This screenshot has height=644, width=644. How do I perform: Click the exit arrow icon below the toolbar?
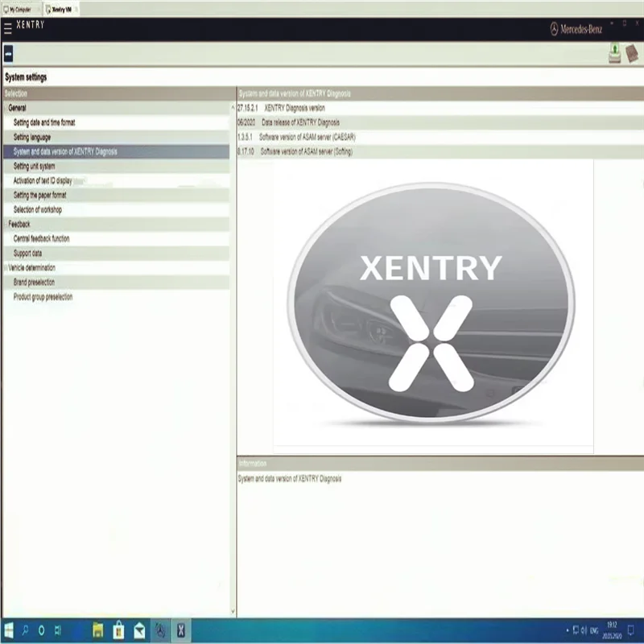click(9, 55)
